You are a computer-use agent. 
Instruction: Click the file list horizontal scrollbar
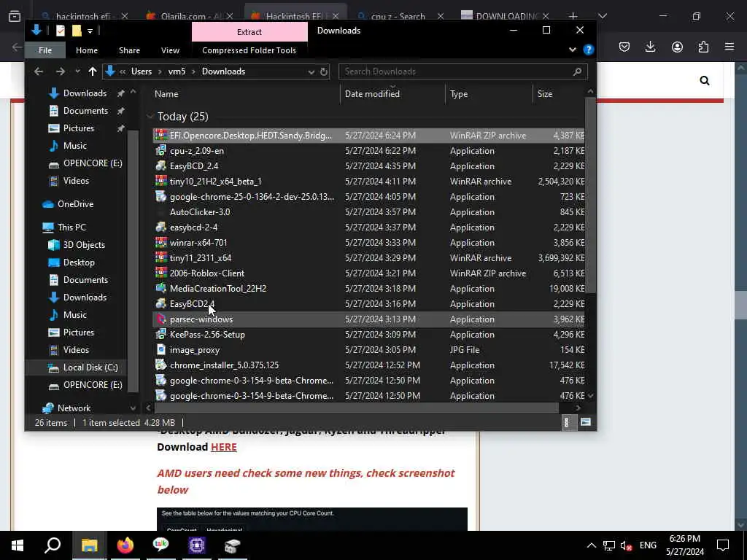click(356, 408)
